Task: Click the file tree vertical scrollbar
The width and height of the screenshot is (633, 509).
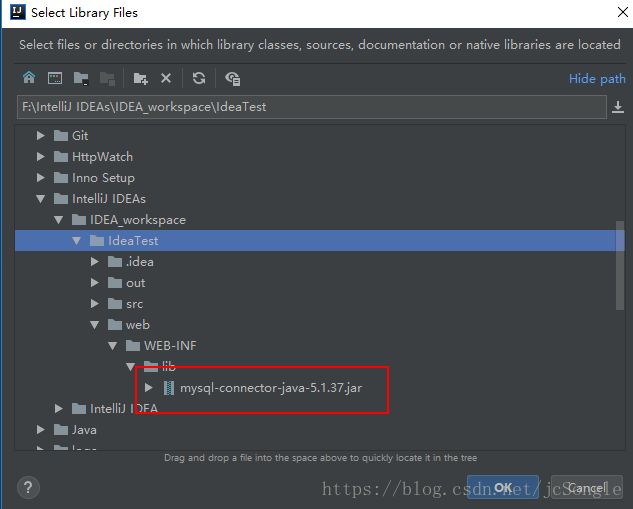Action: point(620,265)
